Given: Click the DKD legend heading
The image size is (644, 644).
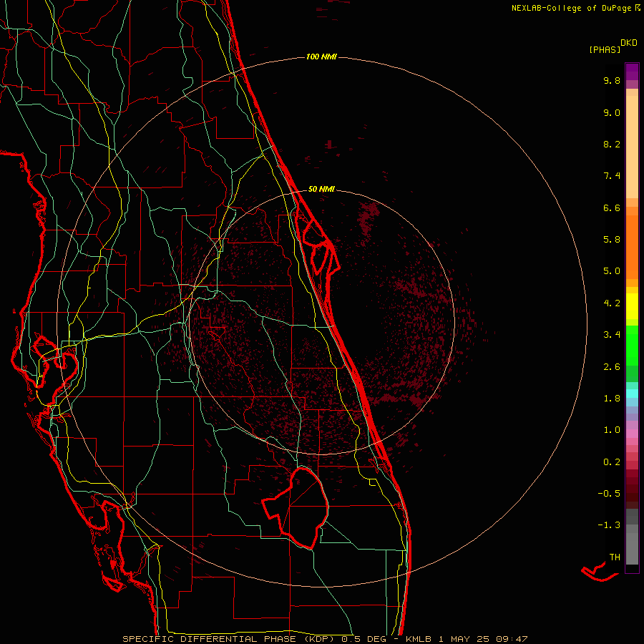Looking at the screenshot, I should click(629, 43).
